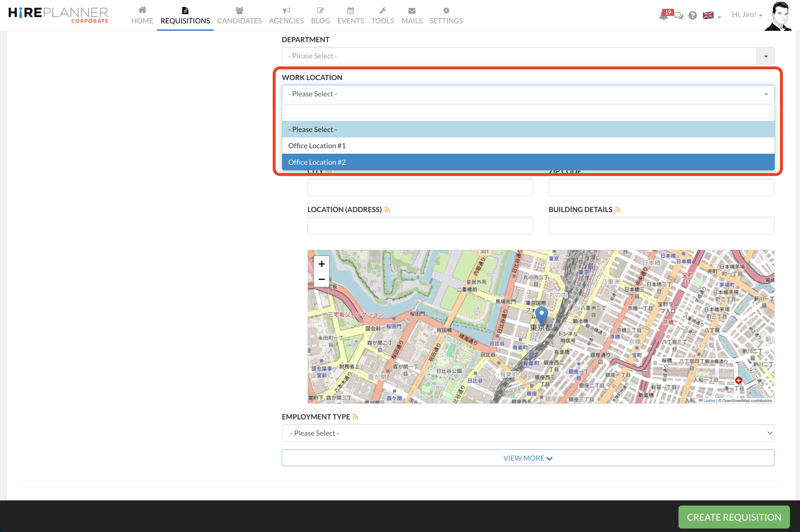Click the Leaflet attribution link
Viewport: 800px width, 532px height.
709,401
